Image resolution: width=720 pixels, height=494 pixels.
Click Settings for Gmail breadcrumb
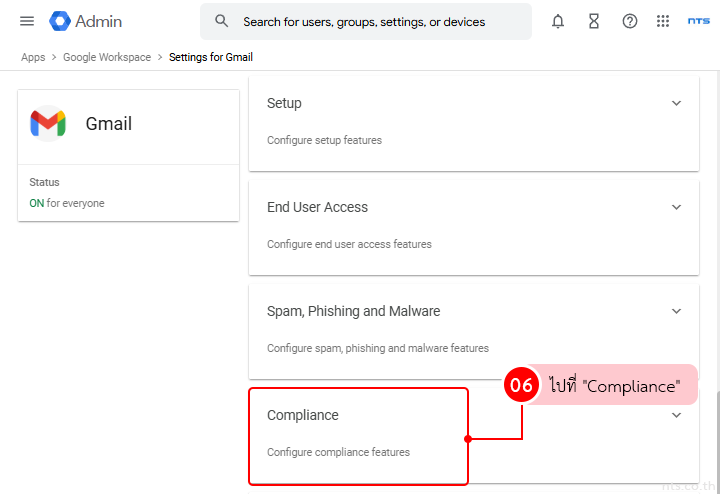(210, 57)
